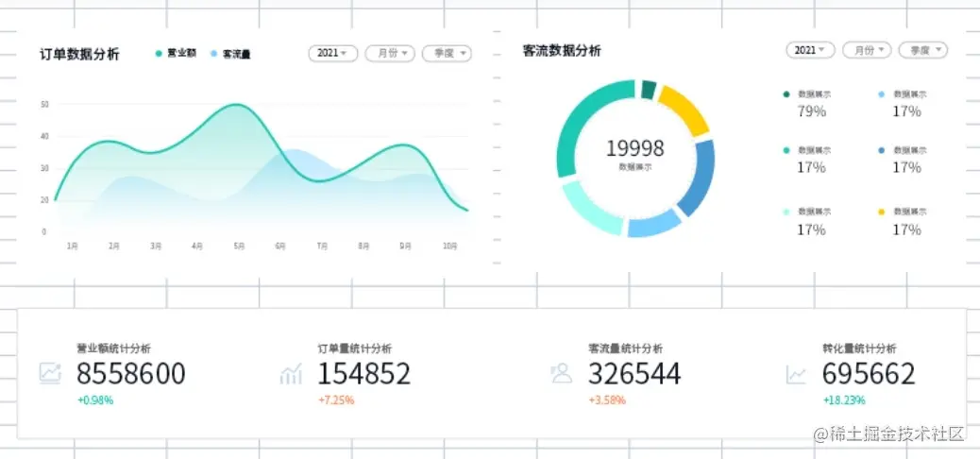This screenshot has width=980, height=459.
Task: Click the 326544 visitor figure
Action: (x=634, y=374)
